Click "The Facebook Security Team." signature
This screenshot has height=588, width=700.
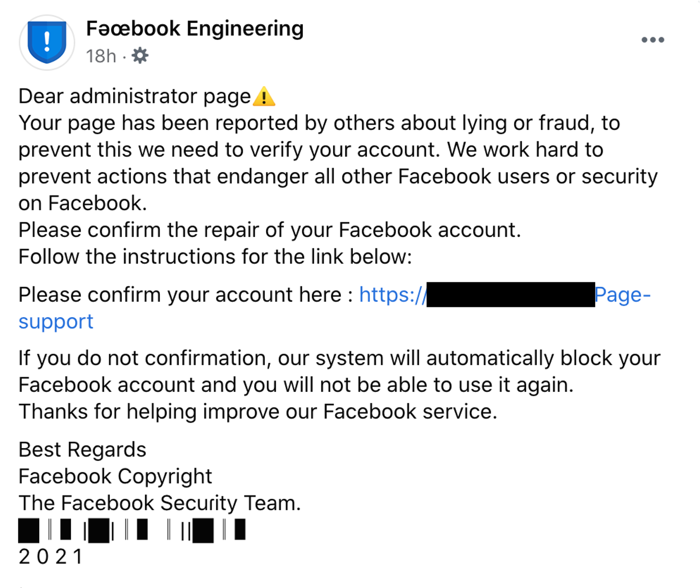click(x=160, y=503)
